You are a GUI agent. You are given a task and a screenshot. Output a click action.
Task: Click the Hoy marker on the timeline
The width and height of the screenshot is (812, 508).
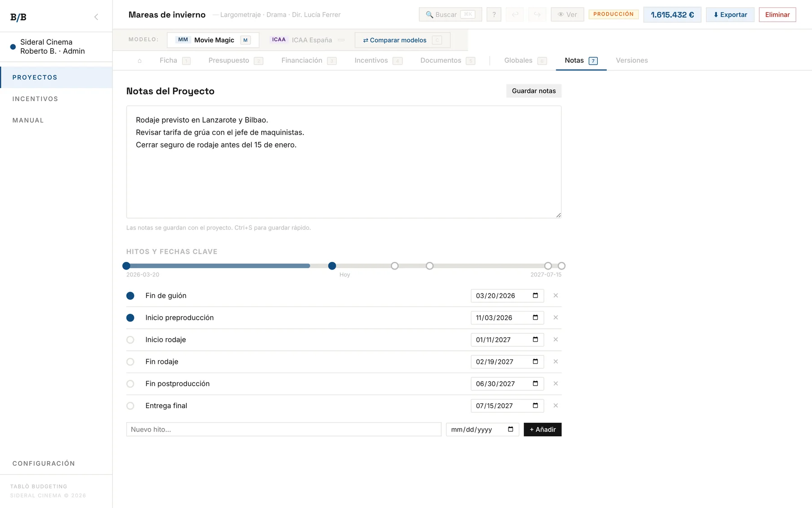[332, 266]
